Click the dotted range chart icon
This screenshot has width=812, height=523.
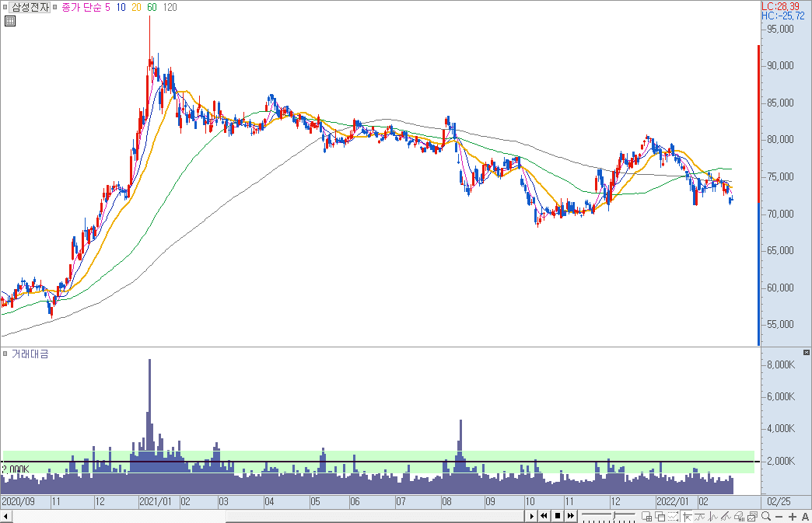point(673,516)
